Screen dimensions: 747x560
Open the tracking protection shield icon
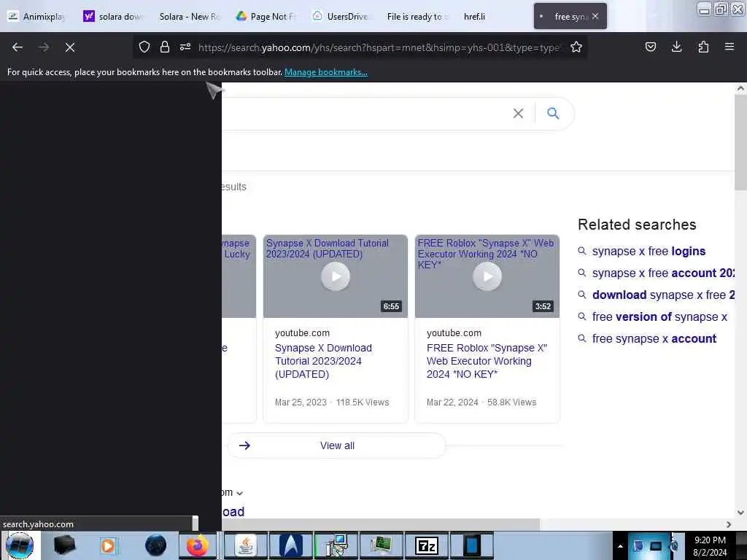(144, 47)
